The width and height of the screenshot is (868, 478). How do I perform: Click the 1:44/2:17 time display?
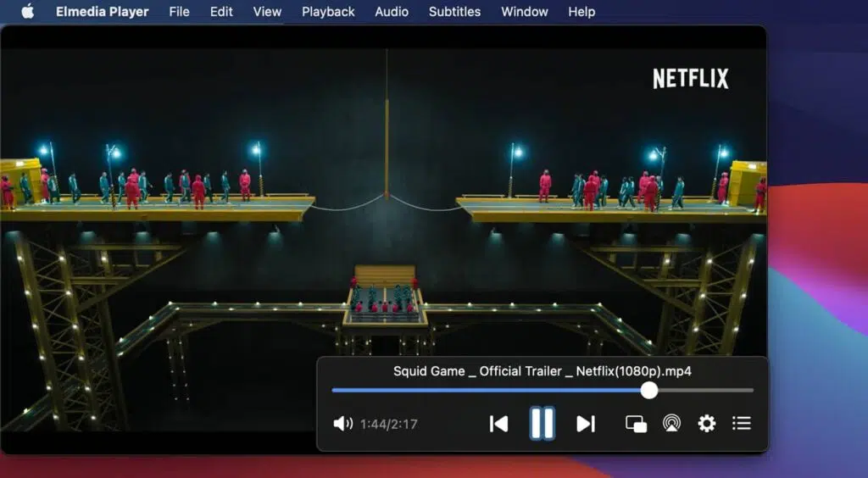pos(388,424)
